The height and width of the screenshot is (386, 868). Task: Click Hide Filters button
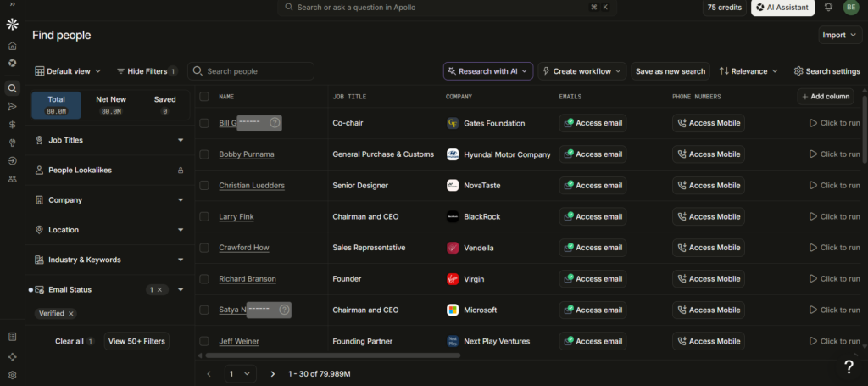tap(147, 71)
